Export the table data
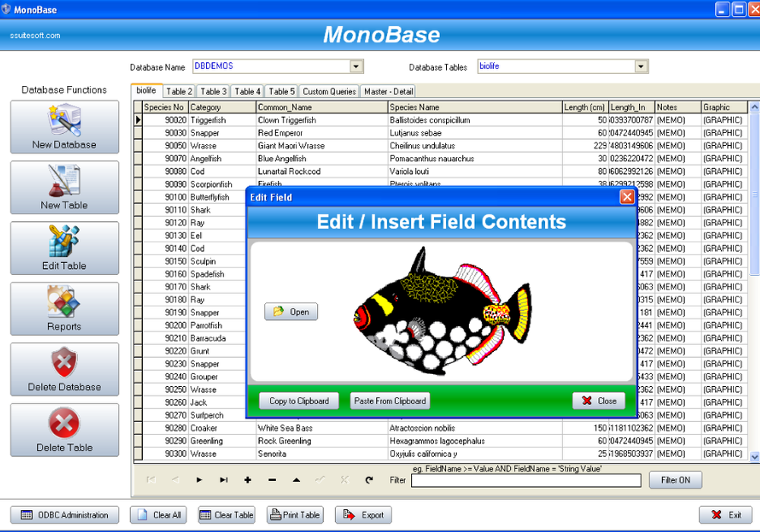The height and width of the screenshot is (532, 760). [363, 515]
